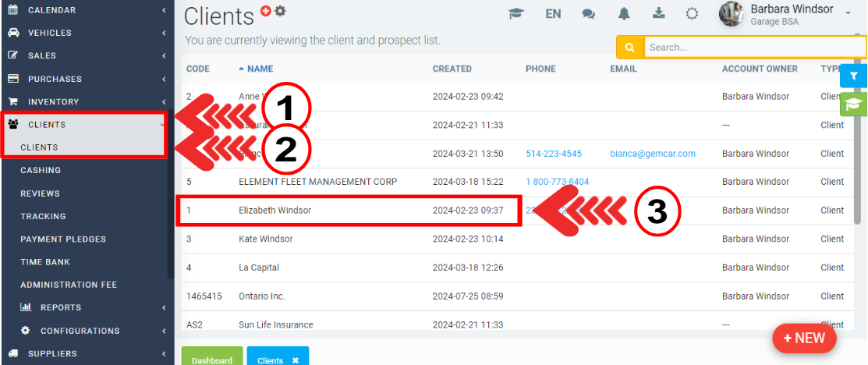Viewport: 868px width, 365px height.
Task: Click the download icon in top bar
Action: point(658,14)
